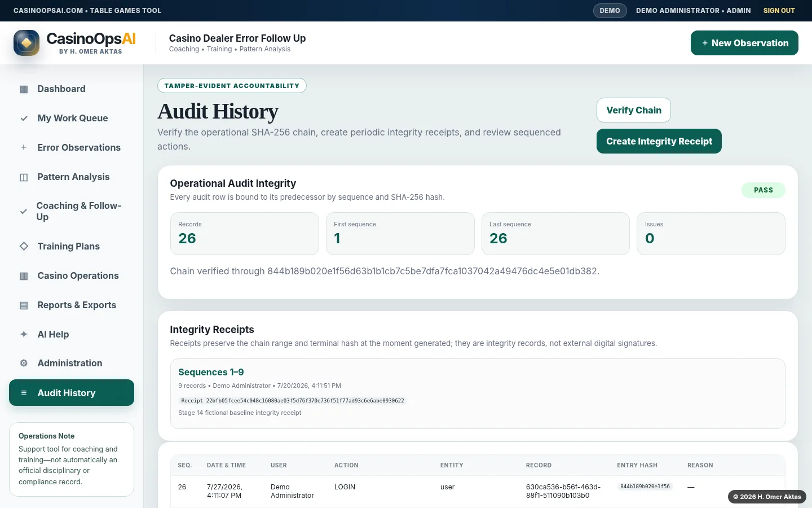Click the Receipt hash code
Image resolution: width=812 pixels, height=508 pixels.
(293, 401)
